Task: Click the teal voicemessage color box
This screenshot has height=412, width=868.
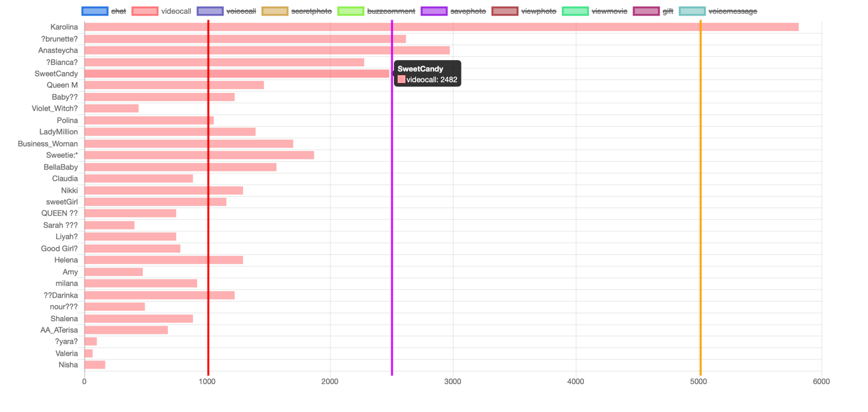Action: coord(693,11)
